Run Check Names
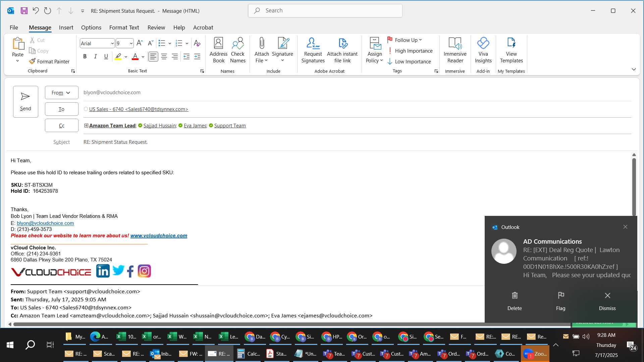 click(x=238, y=50)
